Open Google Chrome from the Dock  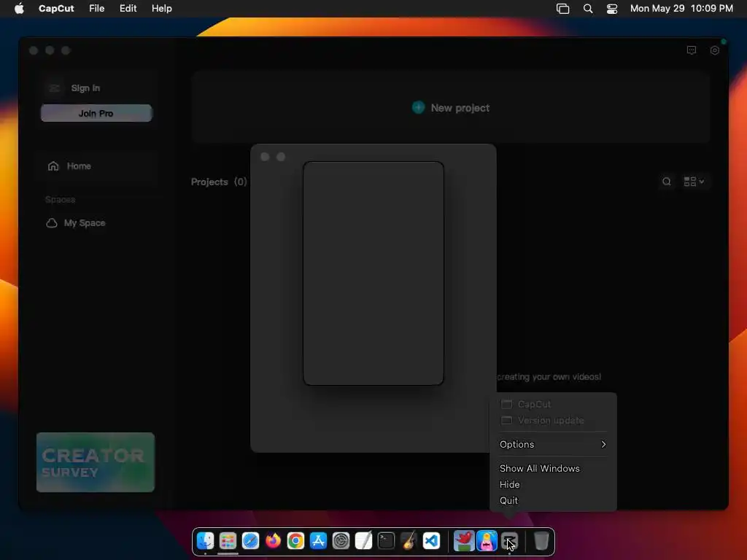[x=296, y=541]
